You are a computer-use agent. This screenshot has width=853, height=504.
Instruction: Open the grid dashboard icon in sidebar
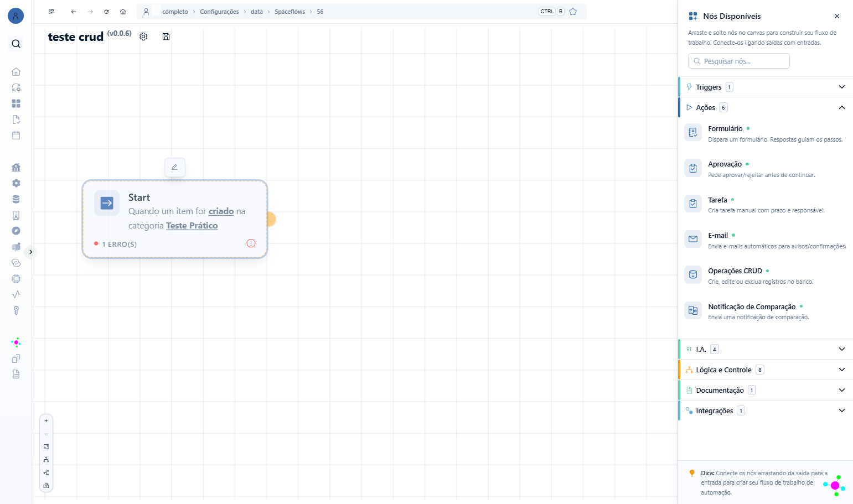pos(16,103)
